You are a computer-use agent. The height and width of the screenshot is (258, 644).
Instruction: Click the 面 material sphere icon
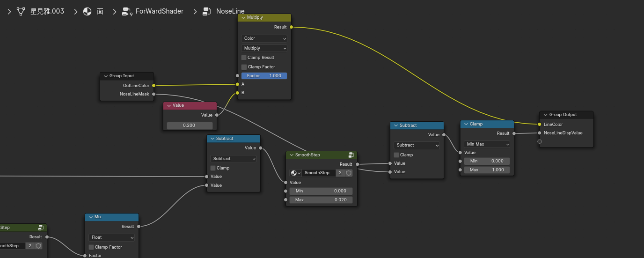88,11
